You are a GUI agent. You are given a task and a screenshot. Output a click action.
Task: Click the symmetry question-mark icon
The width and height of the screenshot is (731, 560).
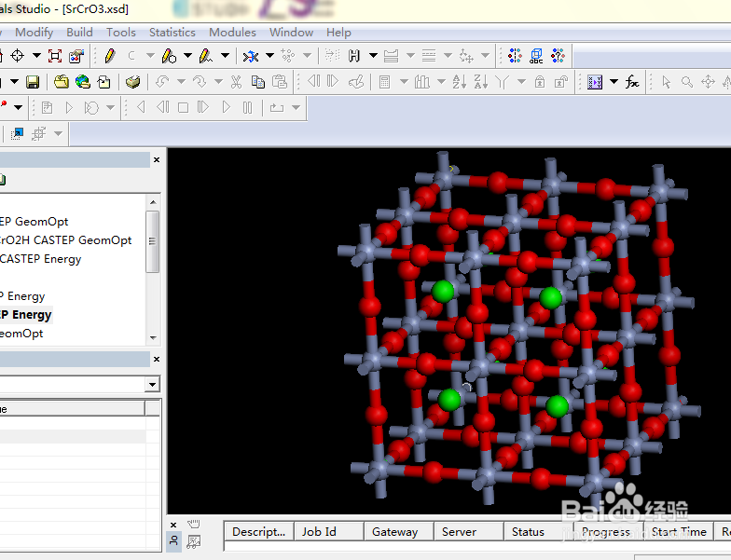(558, 56)
